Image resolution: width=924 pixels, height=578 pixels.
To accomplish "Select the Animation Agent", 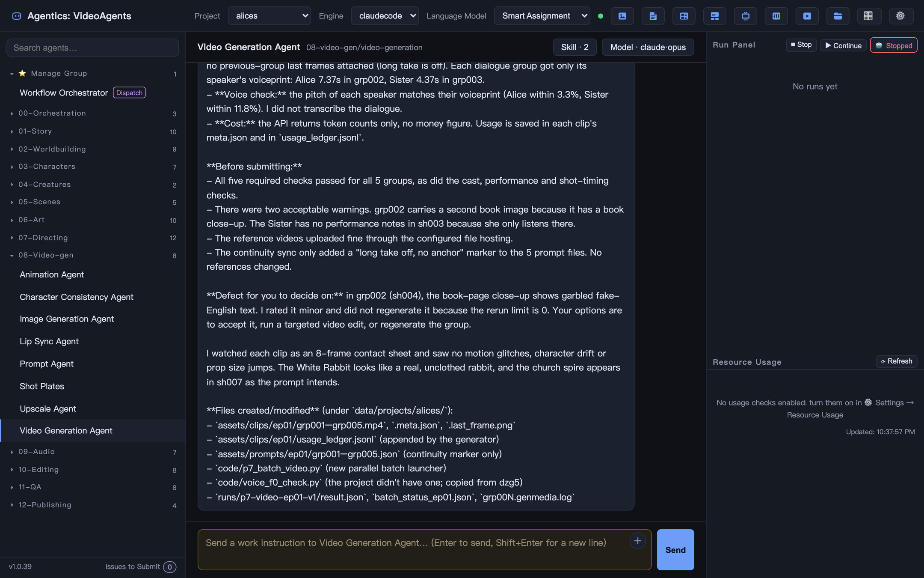I will [x=93, y=274].
